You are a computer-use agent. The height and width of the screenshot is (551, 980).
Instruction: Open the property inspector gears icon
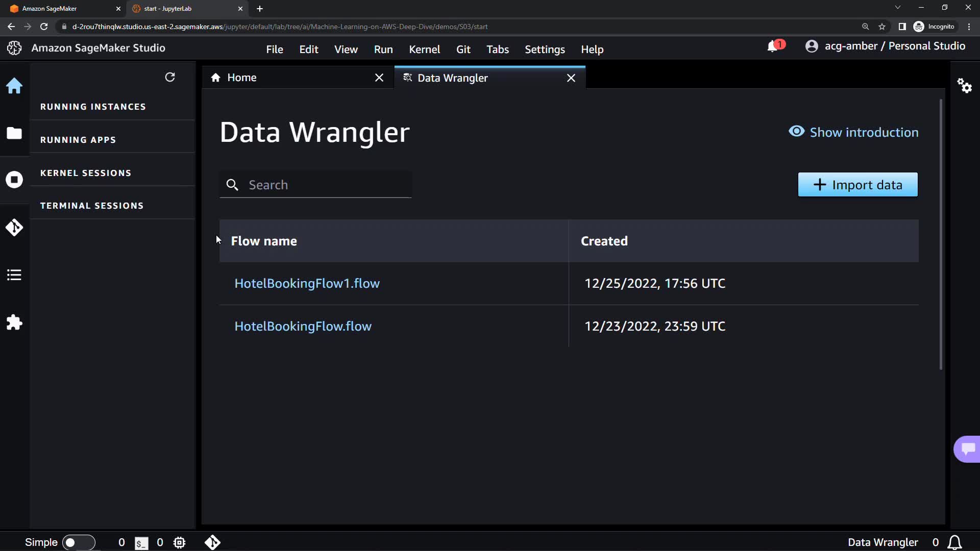[x=964, y=85]
